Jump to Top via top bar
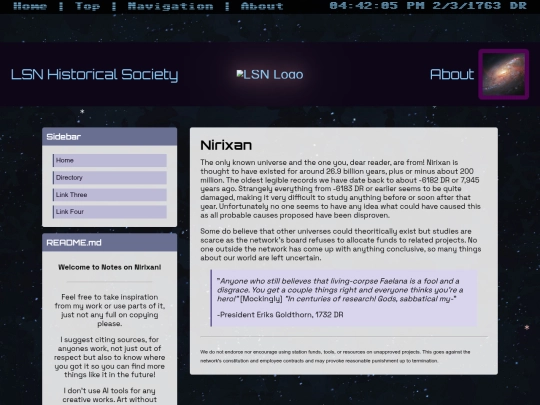Screen dimensions: 540x405 (87, 6)
